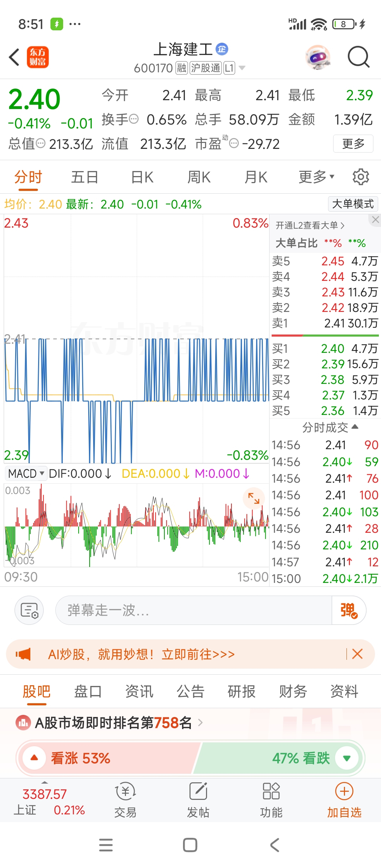Tap the 沪股通 badge
The height and width of the screenshot is (868, 381).
[206, 68]
